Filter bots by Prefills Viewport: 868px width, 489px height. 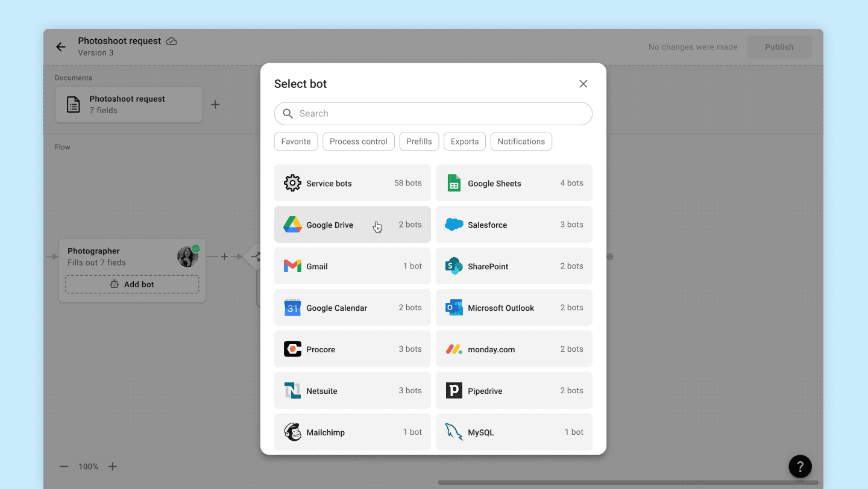coord(419,142)
